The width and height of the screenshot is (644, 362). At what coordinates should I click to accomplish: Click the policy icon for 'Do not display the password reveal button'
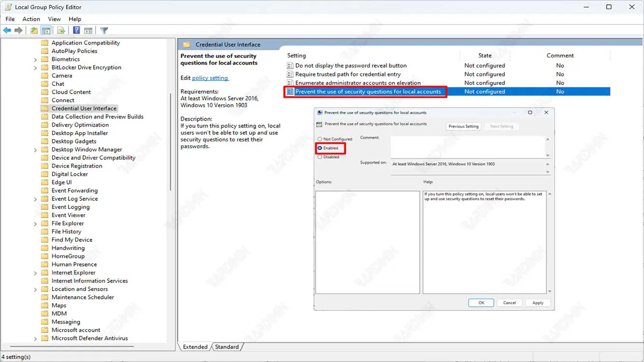(x=290, y=66)
